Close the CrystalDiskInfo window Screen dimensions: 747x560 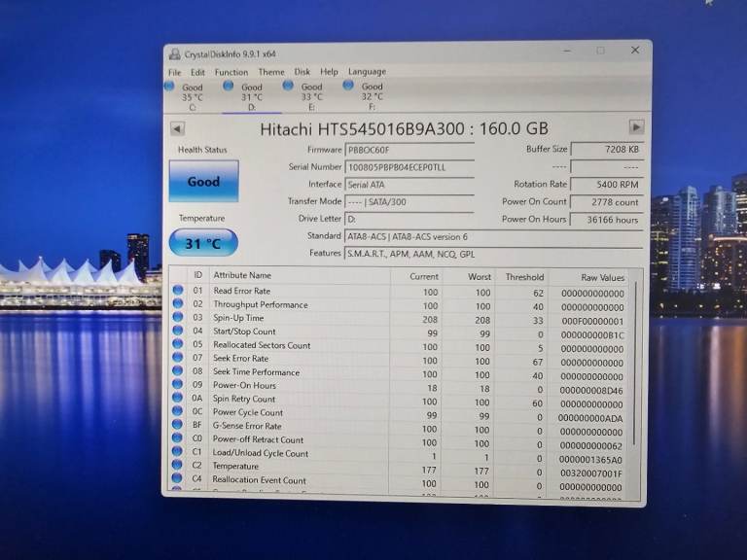635,50
